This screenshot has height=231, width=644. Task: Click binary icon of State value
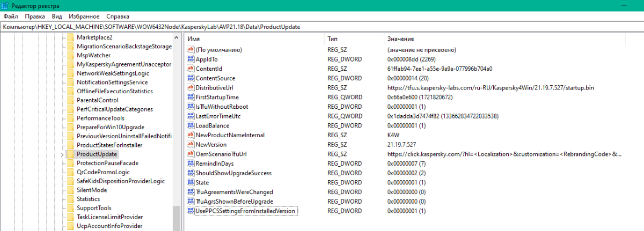point(191,182)
